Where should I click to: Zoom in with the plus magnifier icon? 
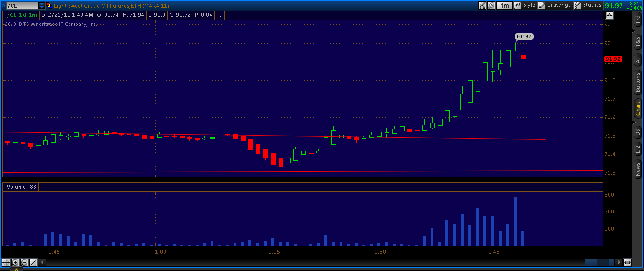(15, 262)
